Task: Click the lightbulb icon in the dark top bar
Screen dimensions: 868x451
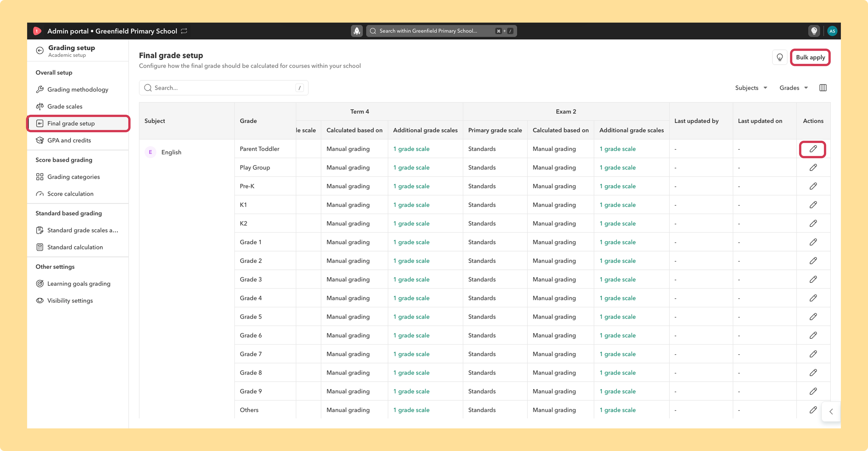Action: click(814, 31)
